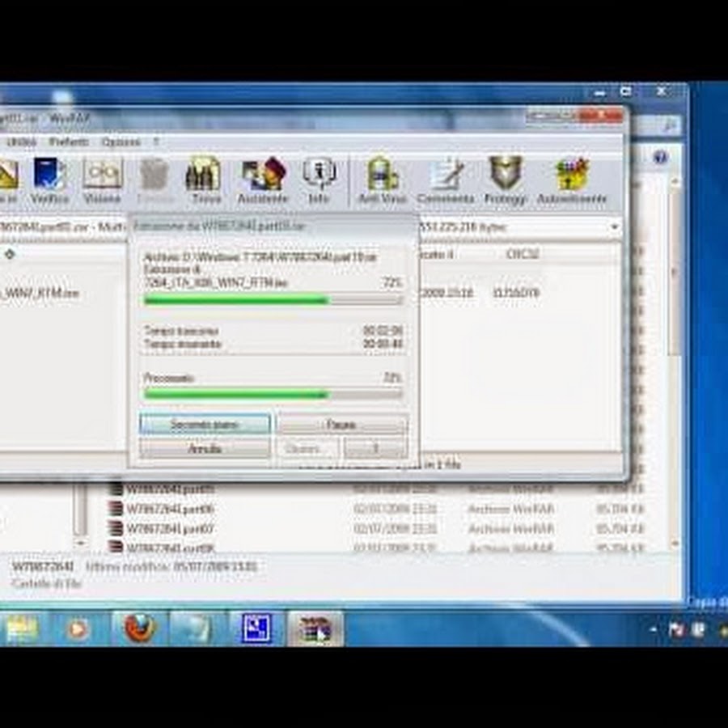Click the Annulla button
The image size is (728, 728).
[x=205, y=448]
